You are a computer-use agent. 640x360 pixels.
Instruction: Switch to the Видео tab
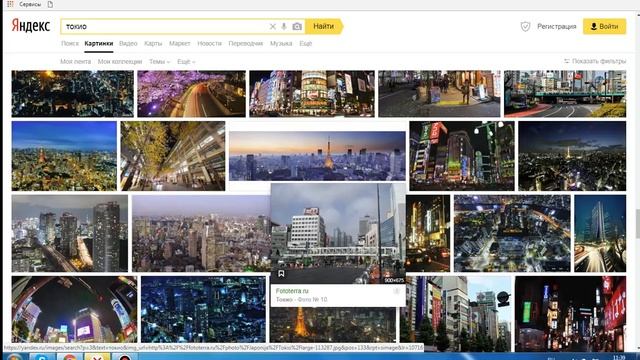tap(128, 43)
